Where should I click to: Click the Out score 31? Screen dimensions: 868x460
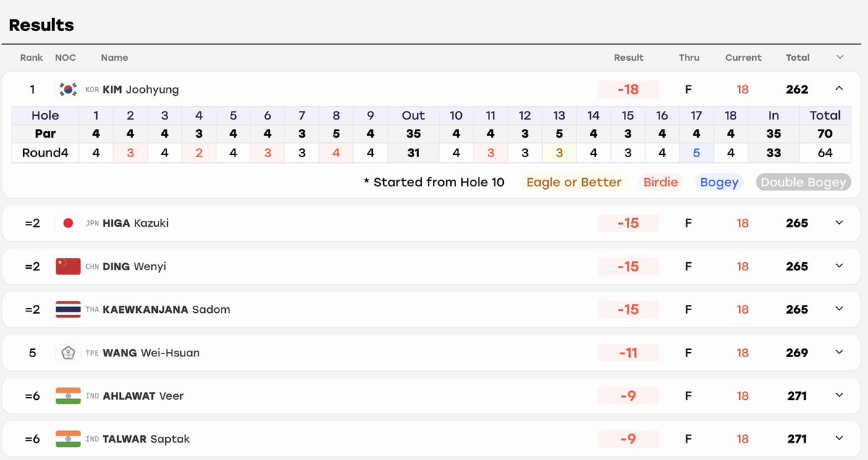pyautogui.click(x=413, y=153)
